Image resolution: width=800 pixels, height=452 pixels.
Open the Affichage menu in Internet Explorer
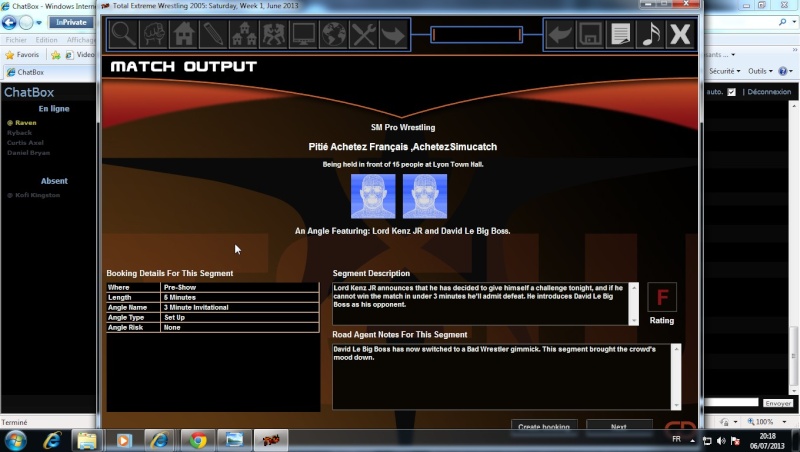pos(81,40)
